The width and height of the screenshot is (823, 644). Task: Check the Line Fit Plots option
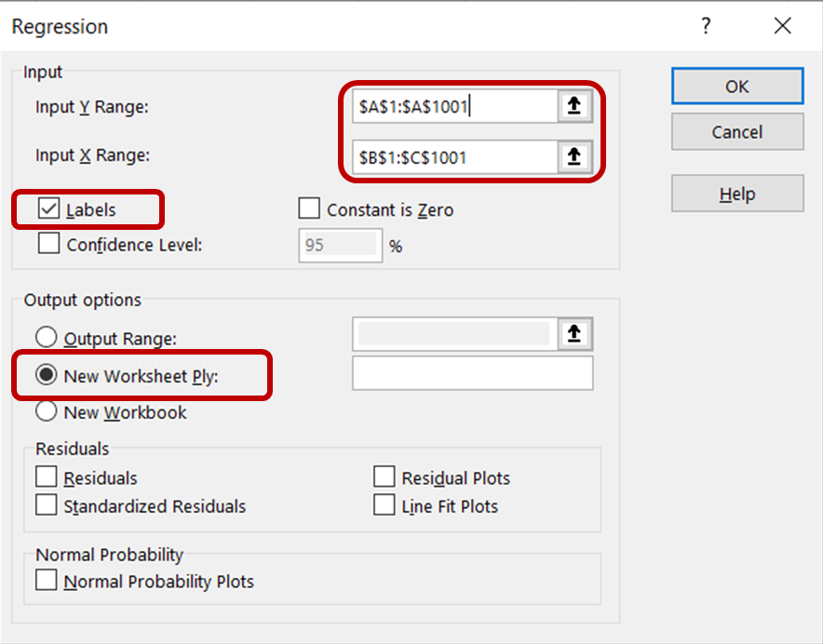pyautogui.click(x=385, y=505)
